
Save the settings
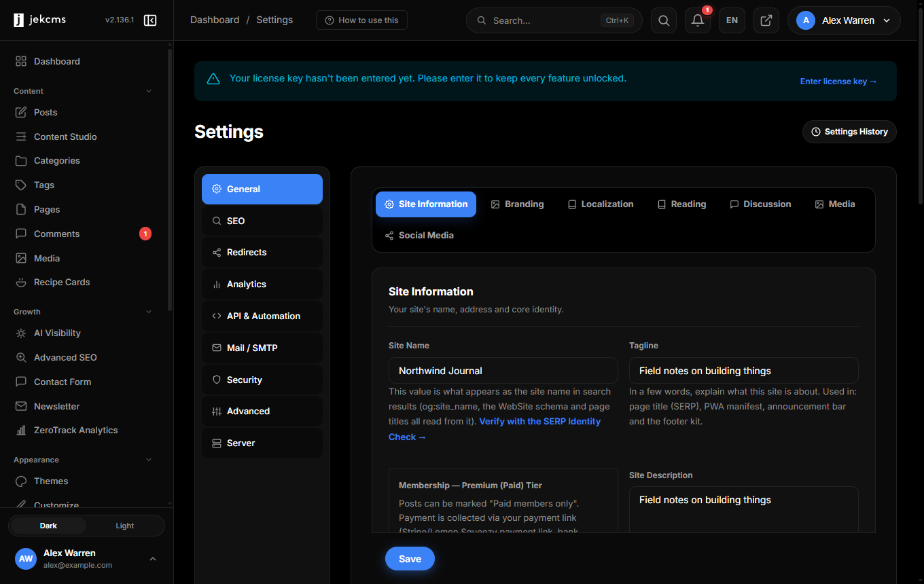point(410,559)
